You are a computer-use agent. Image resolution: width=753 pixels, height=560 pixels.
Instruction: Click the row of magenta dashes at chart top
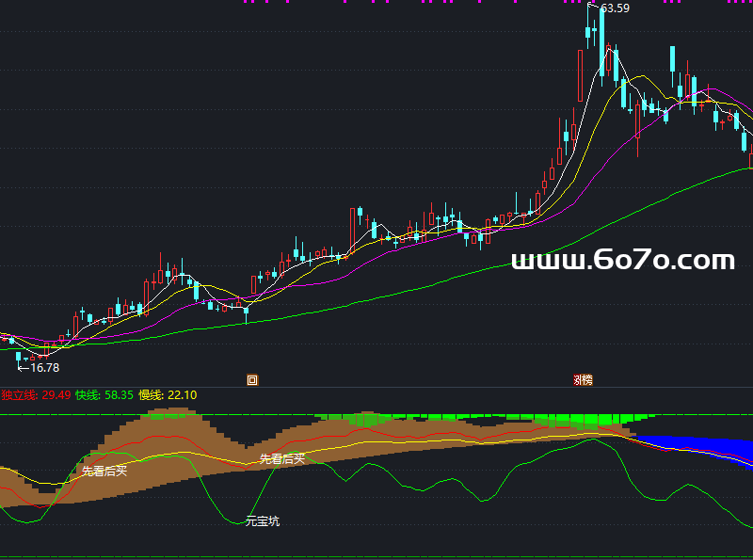pyautogui.click(x=471, y=2)
